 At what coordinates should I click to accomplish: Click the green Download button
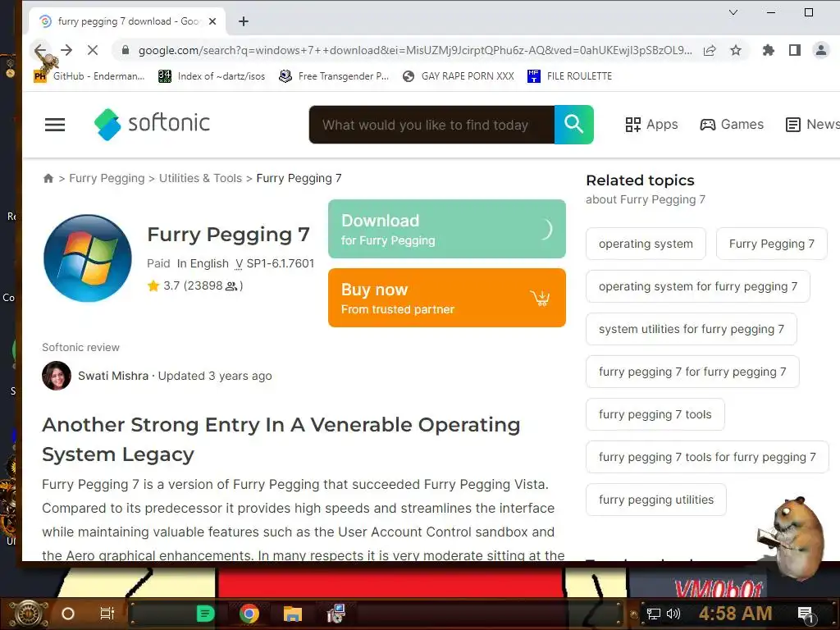[447, 229]
